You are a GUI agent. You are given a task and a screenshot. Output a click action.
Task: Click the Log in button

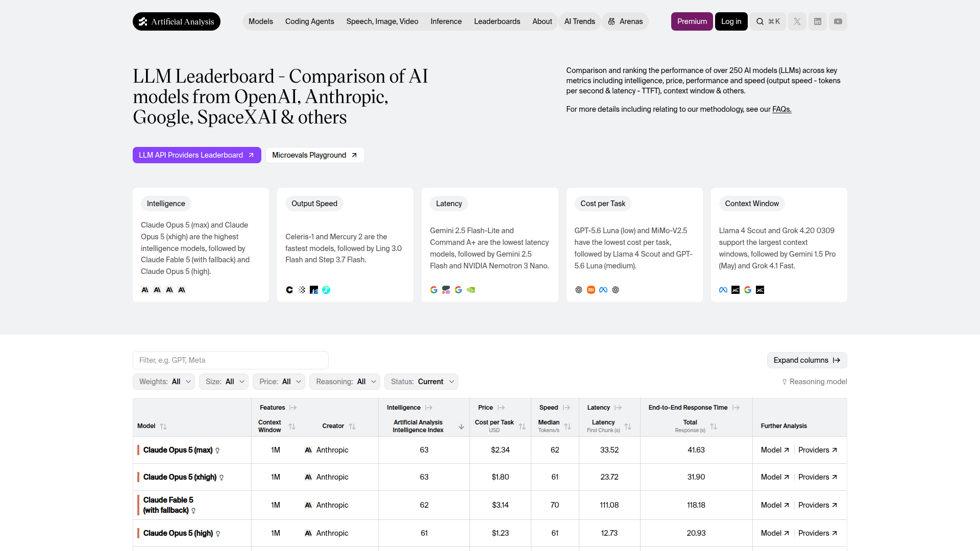731,21
